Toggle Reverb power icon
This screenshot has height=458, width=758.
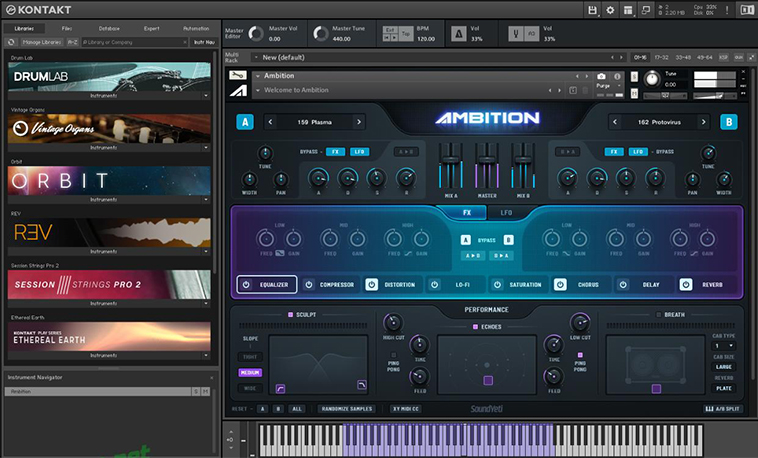point(685,284)
